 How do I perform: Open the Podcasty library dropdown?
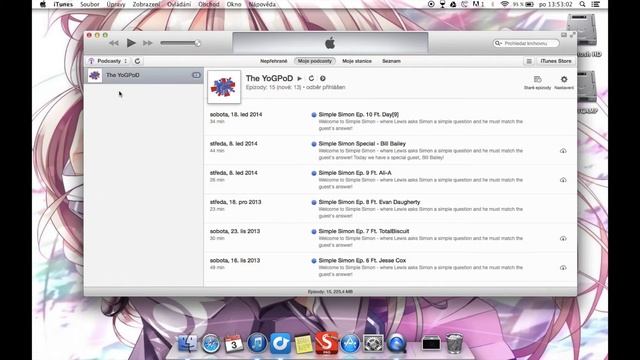pyautogui.click(x=108, y=61)
